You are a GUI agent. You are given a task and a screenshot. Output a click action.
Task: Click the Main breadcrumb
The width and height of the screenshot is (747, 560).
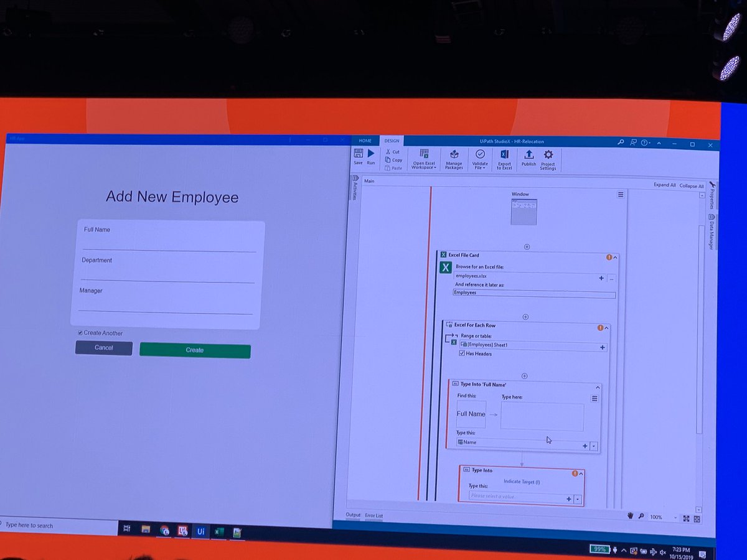(x=369, y=181)
